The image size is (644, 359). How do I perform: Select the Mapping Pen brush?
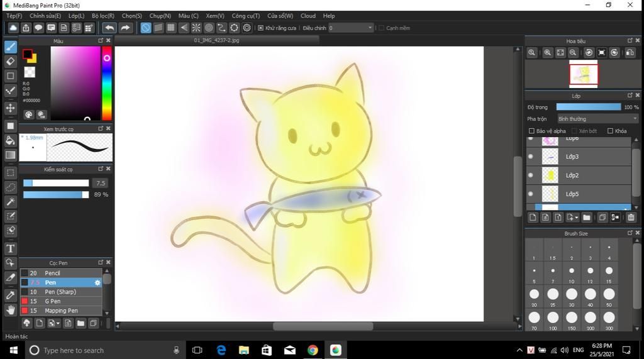click(x=61, y=311)
